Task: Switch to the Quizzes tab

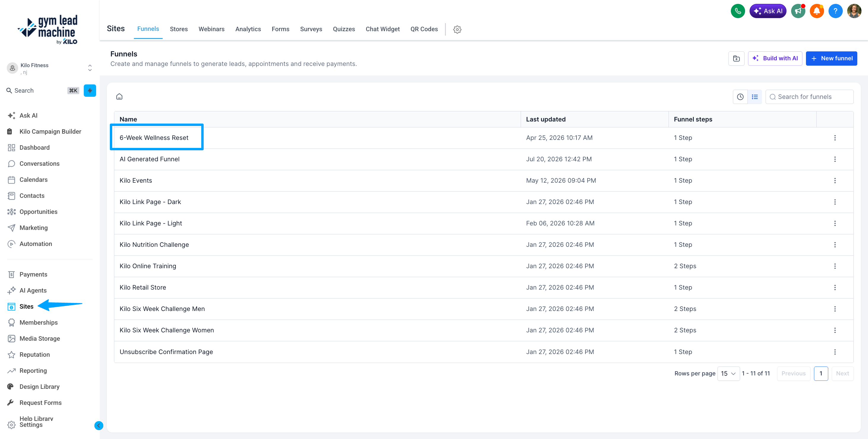Action: 344,29
